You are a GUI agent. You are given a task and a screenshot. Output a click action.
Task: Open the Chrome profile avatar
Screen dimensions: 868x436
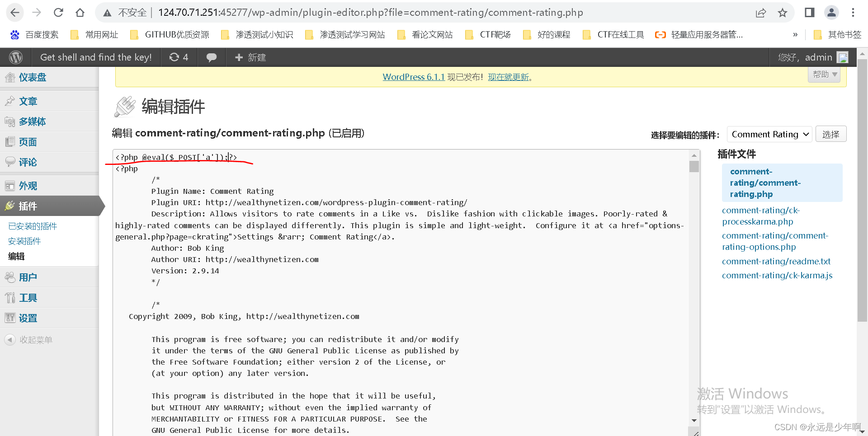click(831, 13)
